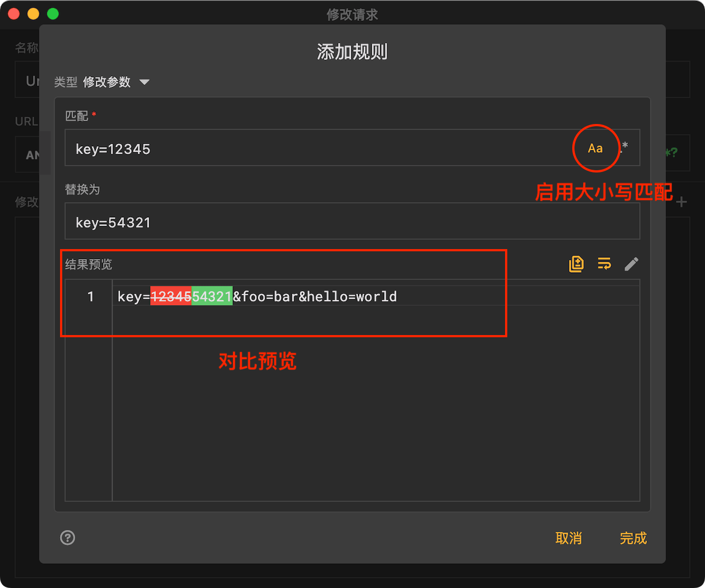Toggle word wrap icon in 结果预览
This screenshot has width=705, height=588.
(604, 264)
